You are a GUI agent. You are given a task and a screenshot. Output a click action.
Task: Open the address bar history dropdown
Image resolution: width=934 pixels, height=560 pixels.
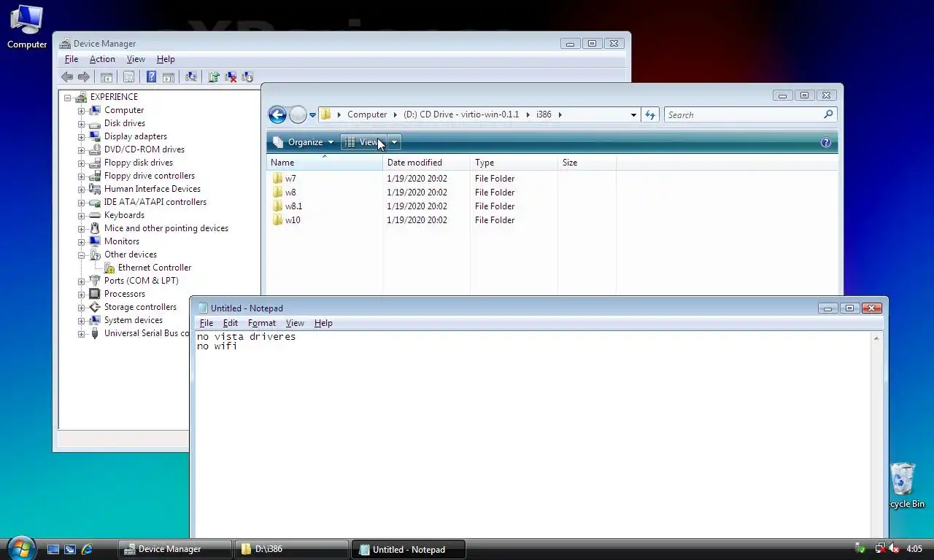click(633, 114)
